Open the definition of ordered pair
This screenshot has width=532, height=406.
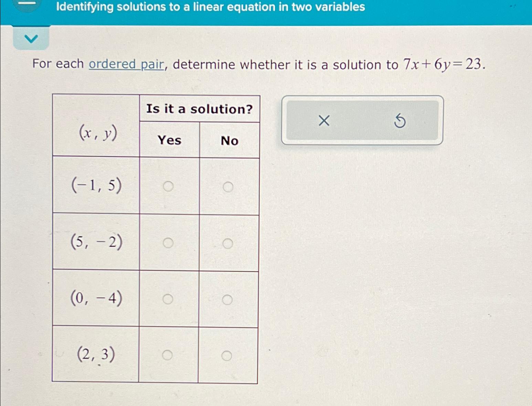pos(126,64)
